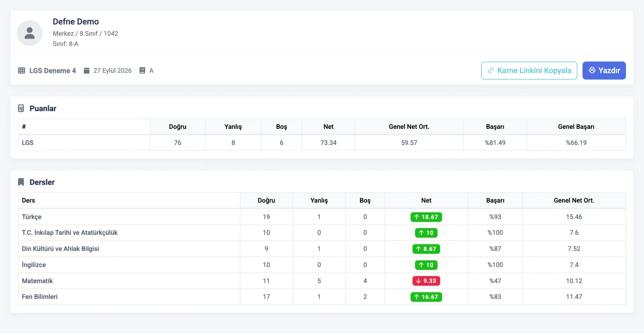644x335 pixels.
Task: Click the green 18.67 net badge for Türkçe
Action: (x=426, y=217)
